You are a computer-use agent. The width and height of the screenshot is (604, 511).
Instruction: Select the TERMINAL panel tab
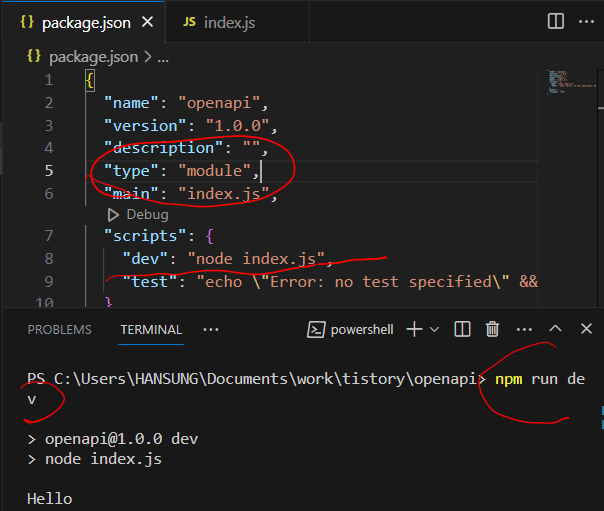151,330
